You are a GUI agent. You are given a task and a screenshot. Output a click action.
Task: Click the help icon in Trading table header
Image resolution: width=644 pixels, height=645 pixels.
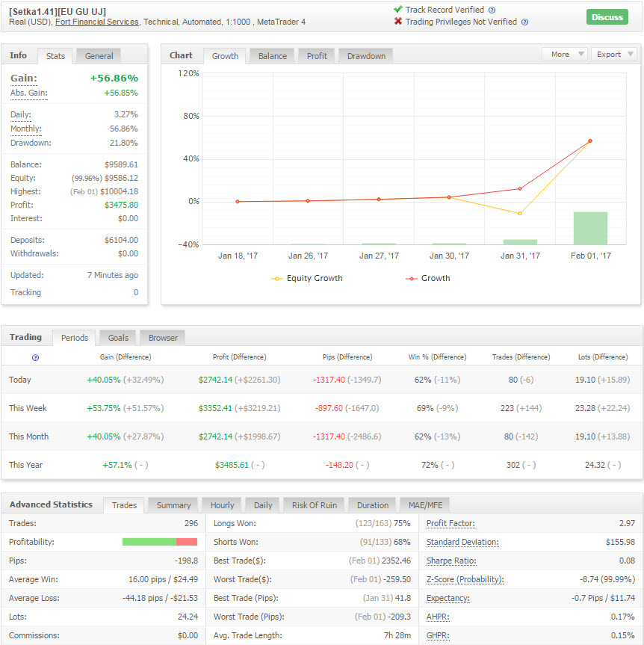point(35,357)
